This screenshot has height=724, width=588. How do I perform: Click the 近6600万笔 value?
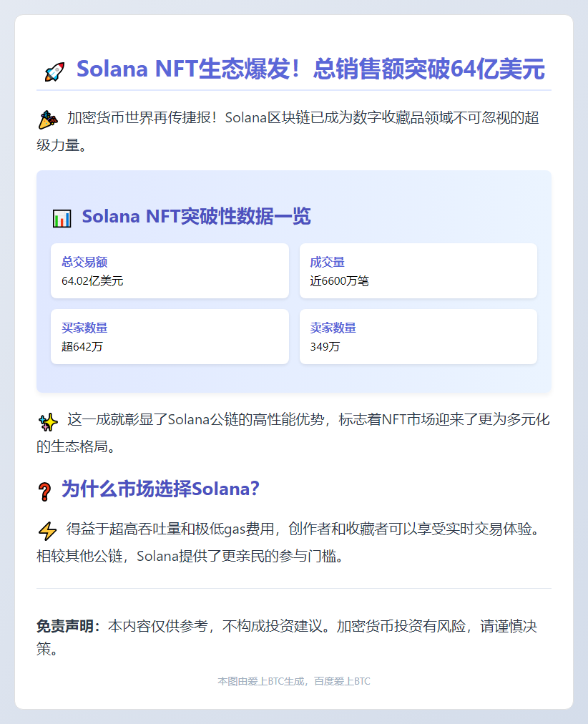(x=339, y=280)
